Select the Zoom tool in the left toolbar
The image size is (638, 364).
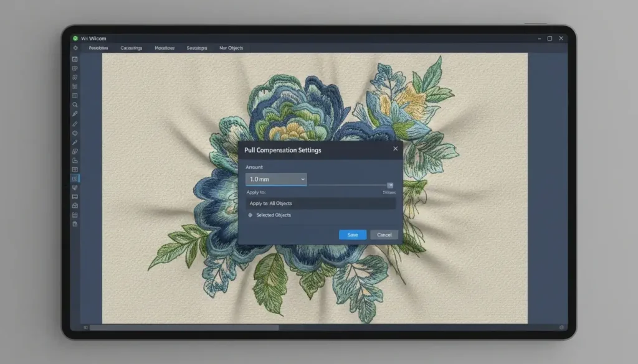[x=75, y=106]
